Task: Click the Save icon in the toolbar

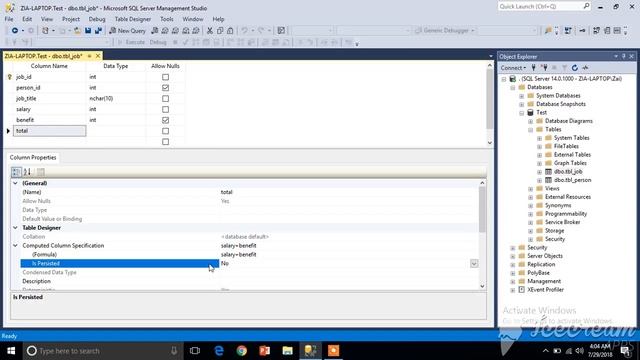Action: (88, 31)
